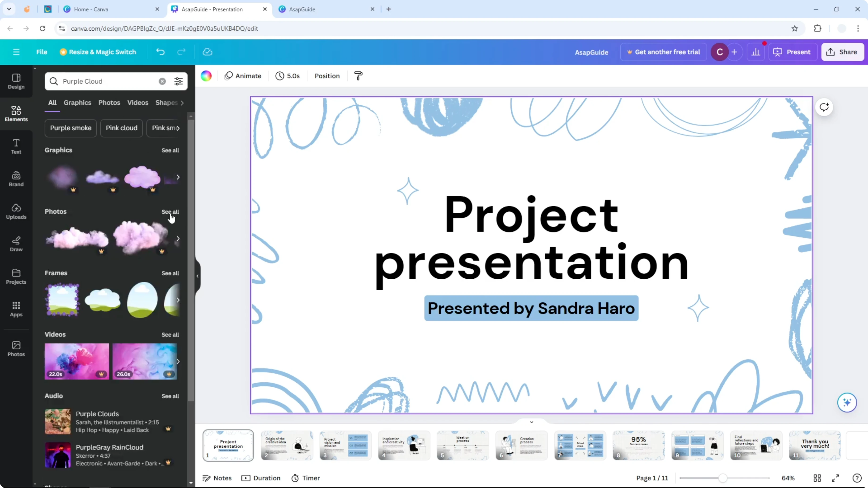Enter fullscreen presentation view
This screenshot has width=868, height=488.
tap(836, 478)
